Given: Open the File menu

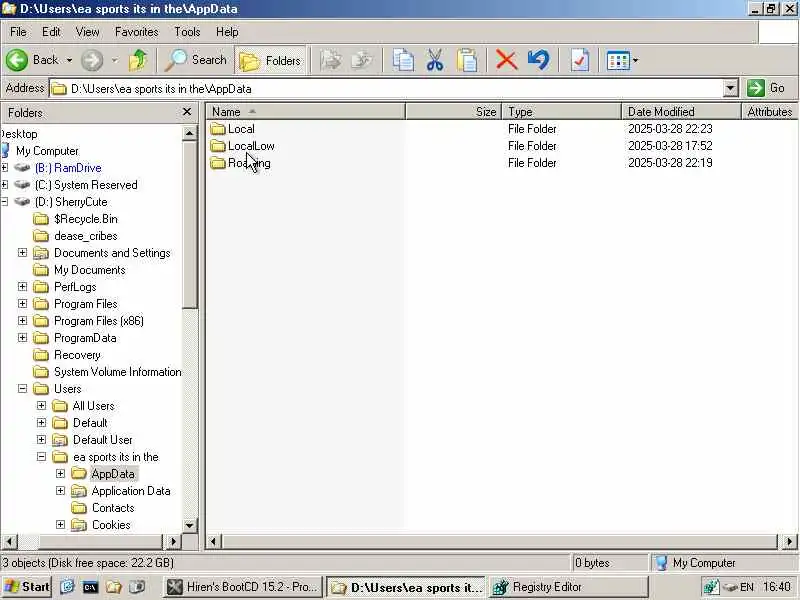Looking at the screenshot, I should pyautogui.click(x=18, y=32).
